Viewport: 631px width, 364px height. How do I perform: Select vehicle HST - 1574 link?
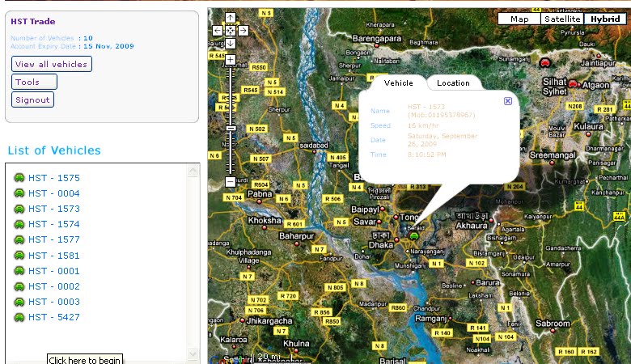pos(54,224)
